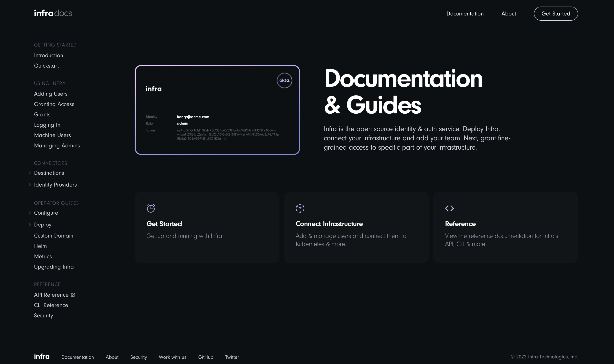Open Security in the sidebar
The height and width of the screenshot is (364, 614).
pos(43,316)
